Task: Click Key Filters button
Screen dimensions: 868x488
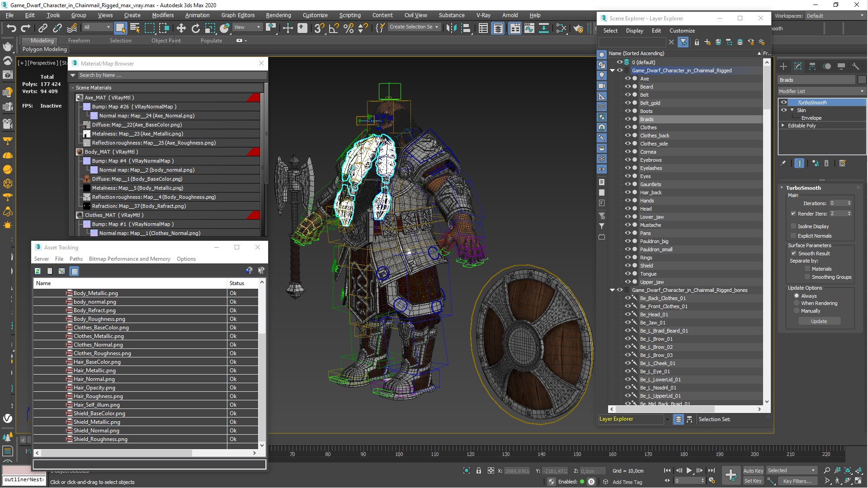Action: (797, 481)
